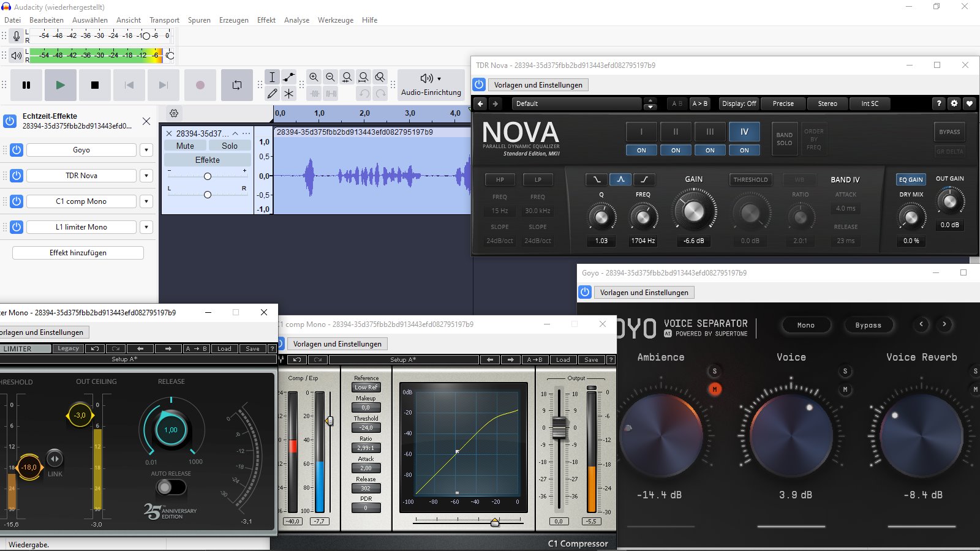Click the heart icon in TDR Nova

(970, 103)
